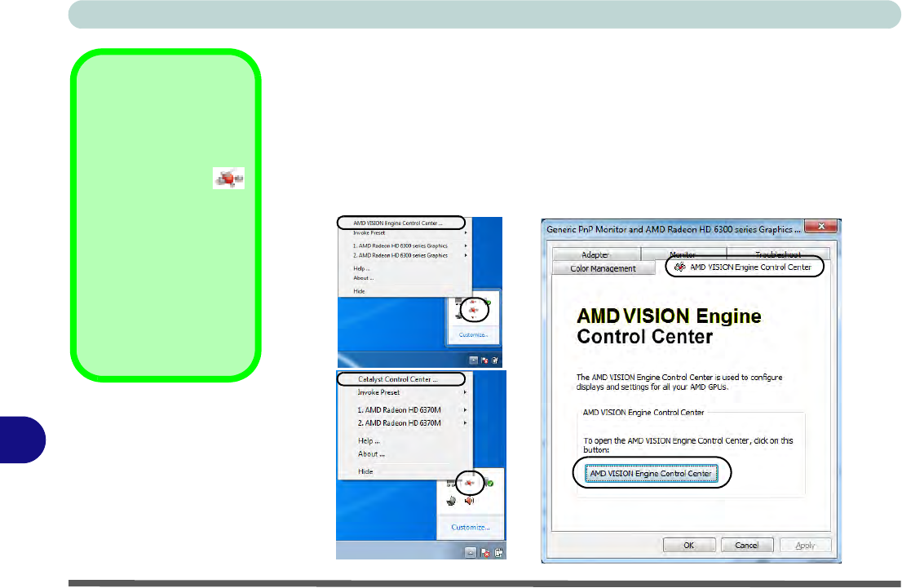Click the green checkmark icon beside the lower AMD tray icon
Screen dimensions: 902x588
click(489, 484)
